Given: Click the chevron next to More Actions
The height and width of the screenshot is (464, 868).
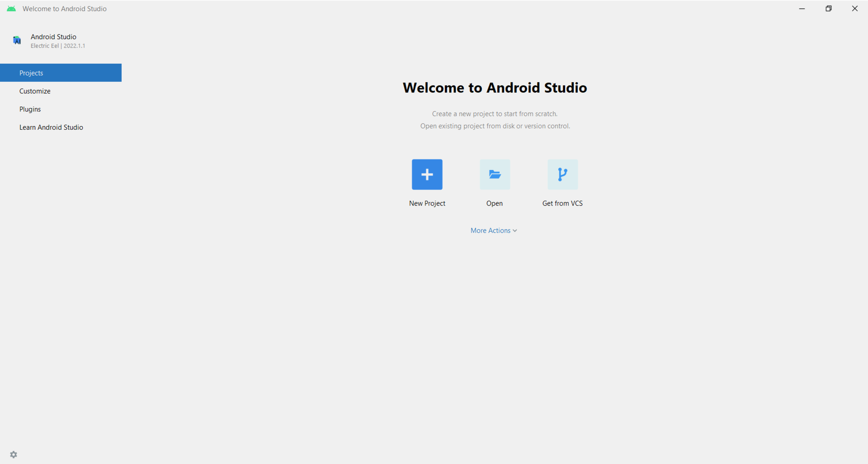Looking at the screenshot, I should (x=515, y=231).
